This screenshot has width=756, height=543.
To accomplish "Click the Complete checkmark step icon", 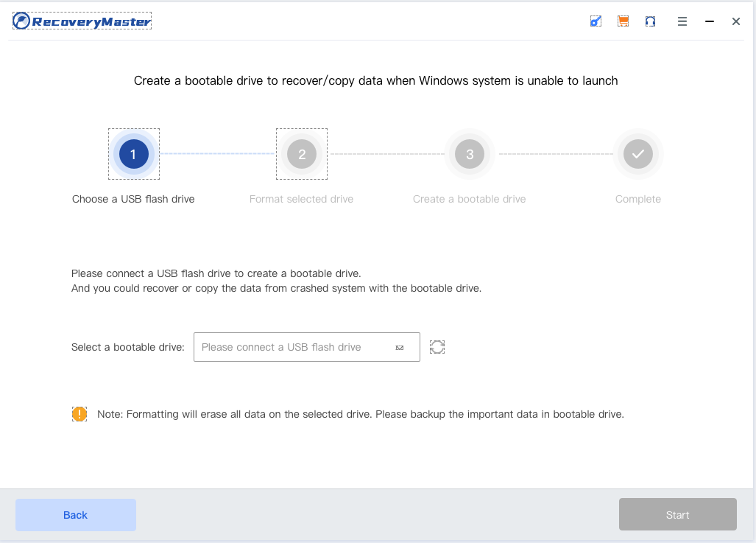I will click(x=637, y=154).
